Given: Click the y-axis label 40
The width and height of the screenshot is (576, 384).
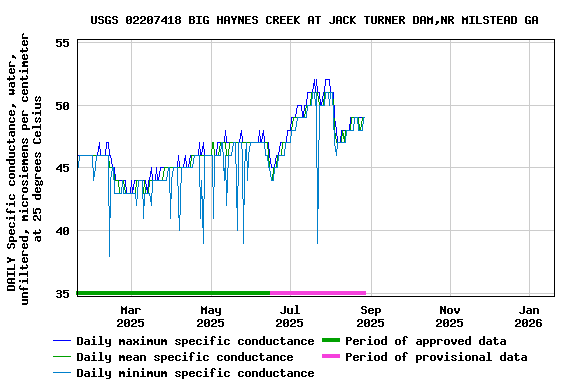Looking at the screenshot, I should point(62,231).
